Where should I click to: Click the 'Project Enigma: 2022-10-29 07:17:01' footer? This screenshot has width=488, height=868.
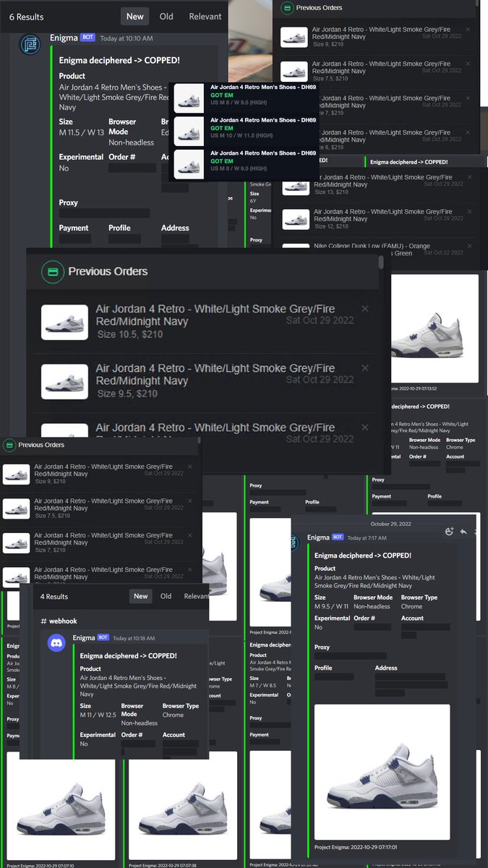click(x=356, y=847)
